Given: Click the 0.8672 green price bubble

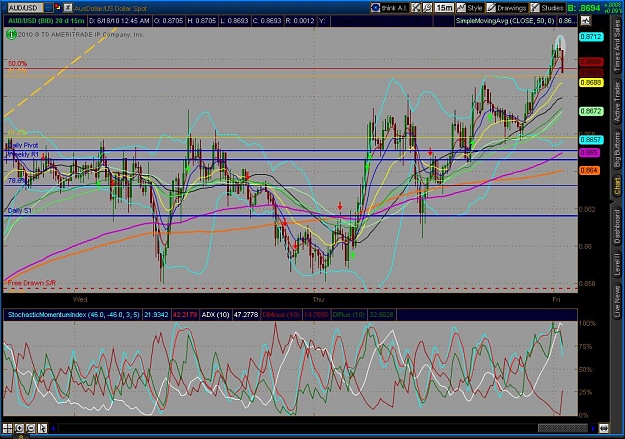Looking at the screenshot, I should (591, 111).
